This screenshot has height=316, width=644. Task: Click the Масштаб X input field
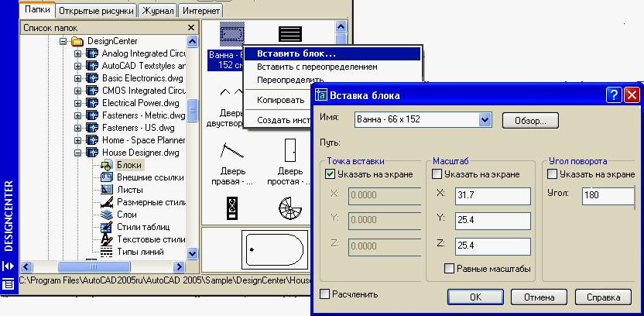pyautogui.click(x=493, y=196)
